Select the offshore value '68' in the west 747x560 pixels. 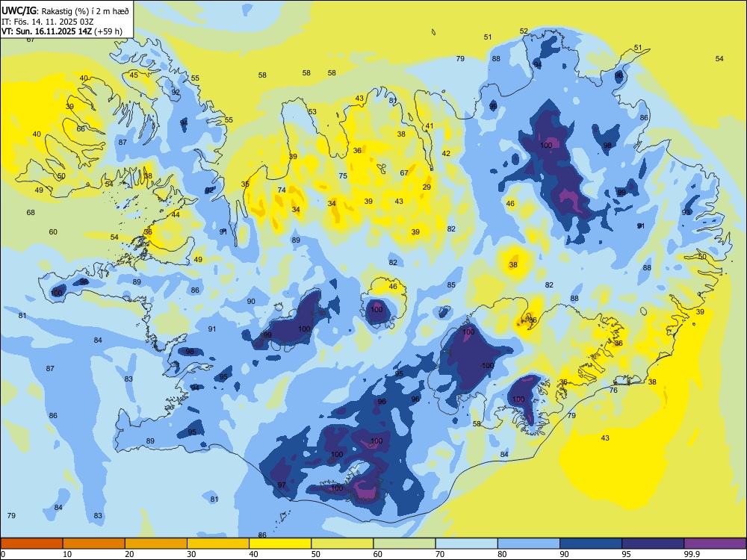31,212
